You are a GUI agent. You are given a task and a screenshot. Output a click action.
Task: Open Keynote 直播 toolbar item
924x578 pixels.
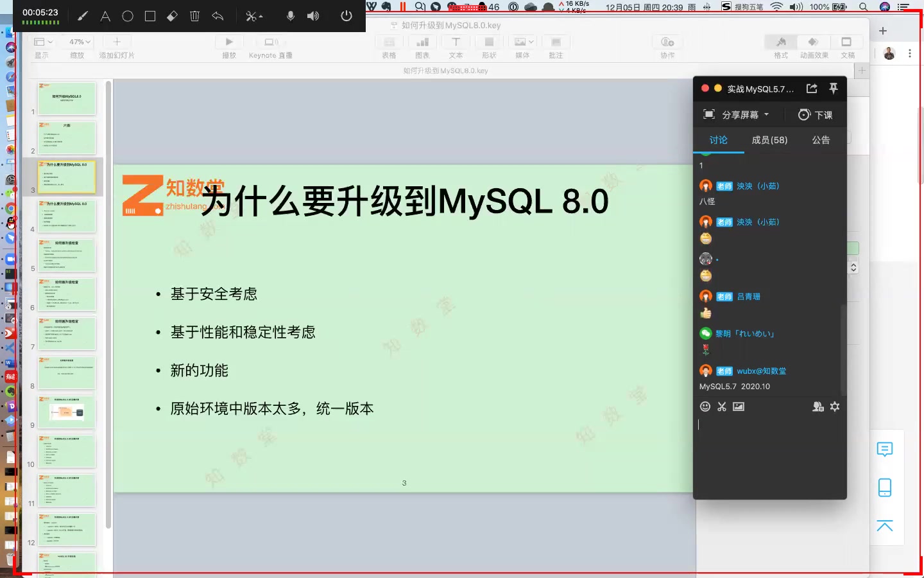pos(271,47)
